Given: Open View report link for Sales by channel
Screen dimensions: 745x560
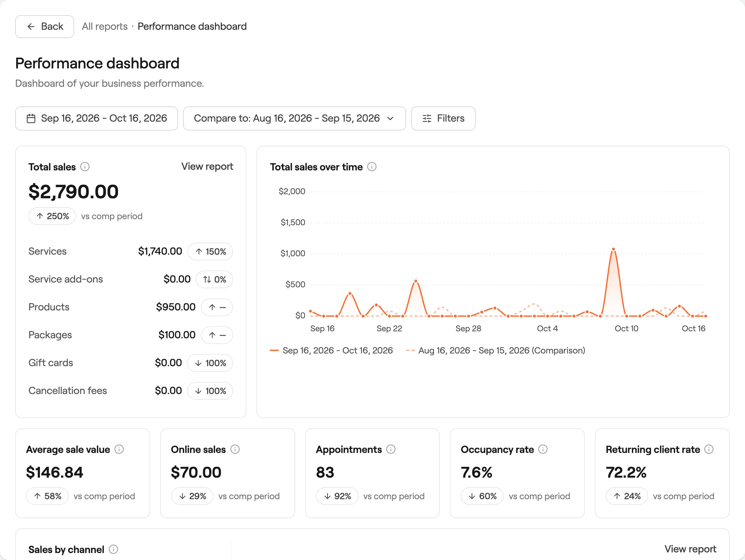Looking at the screenshot, I should (690, 549).
